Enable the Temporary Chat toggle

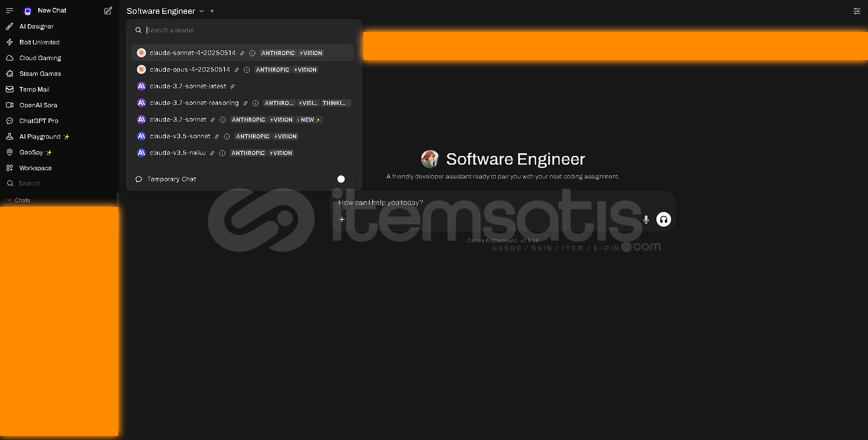pos(344,179)
